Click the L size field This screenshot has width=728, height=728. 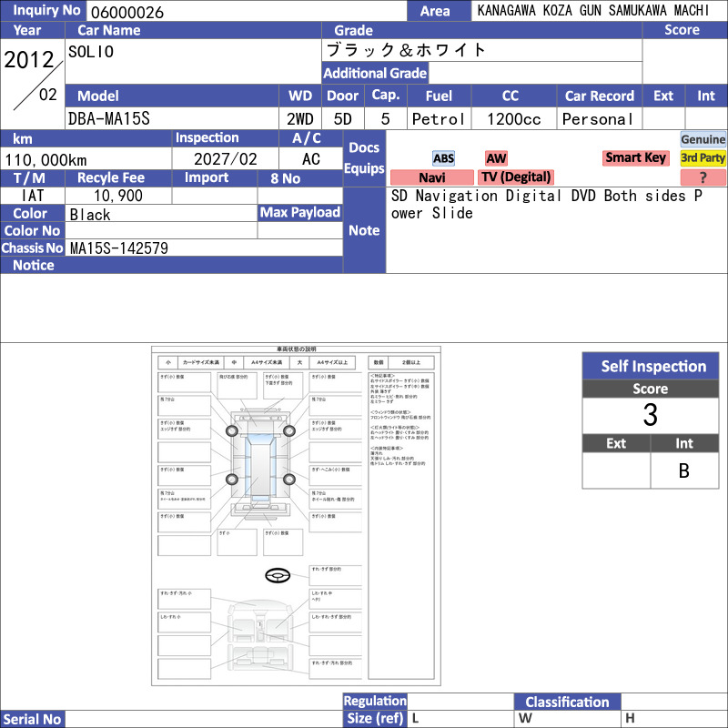click(x=460, y=719)
